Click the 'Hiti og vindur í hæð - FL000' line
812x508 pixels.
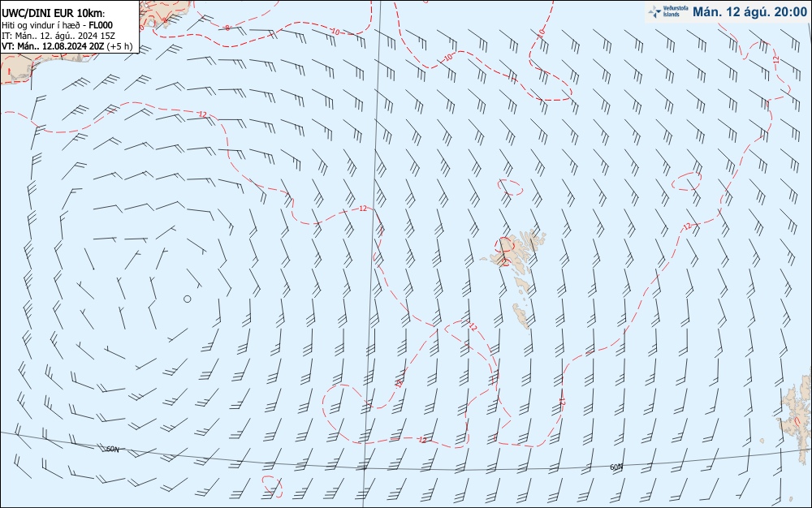(57, 25)
